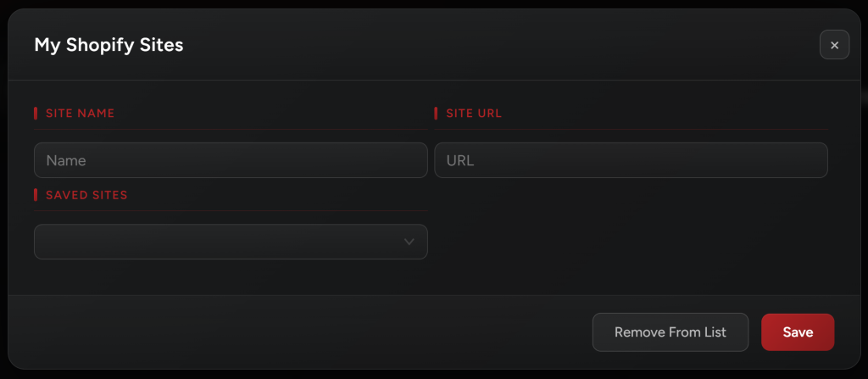Close the My Shopify Sites dialog
Viewport: 868px width, 379px height.
834,45
